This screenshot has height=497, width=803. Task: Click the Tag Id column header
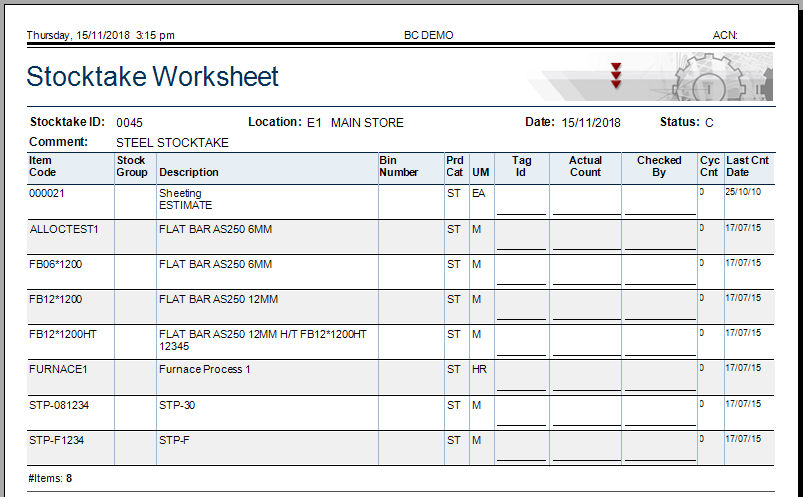tap(521, 167)
